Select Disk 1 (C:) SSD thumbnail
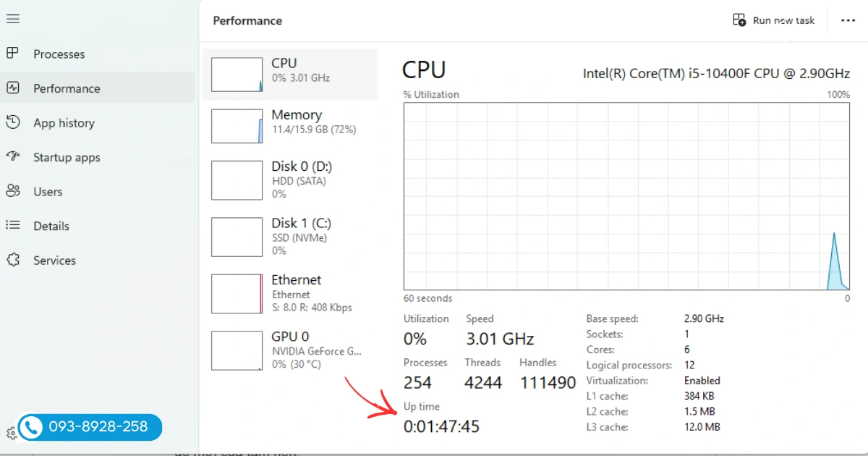868x456 pixels. pyautogui.click(x=237, y=237)
